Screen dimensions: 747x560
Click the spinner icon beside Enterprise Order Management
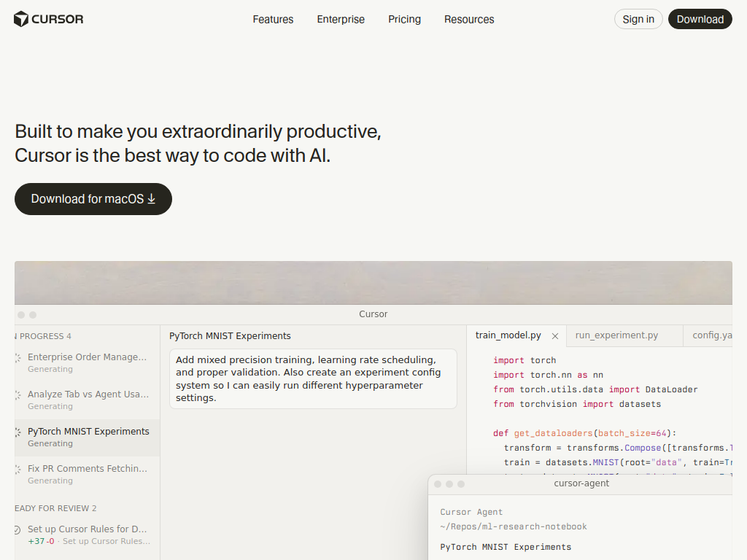[18, 358]
